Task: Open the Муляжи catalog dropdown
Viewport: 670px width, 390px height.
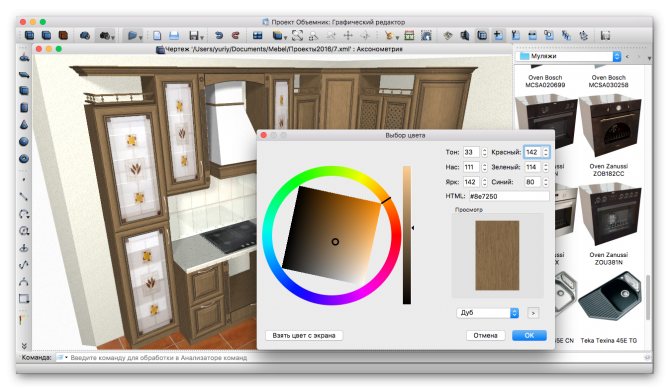Action: click(x=569, y=56)
